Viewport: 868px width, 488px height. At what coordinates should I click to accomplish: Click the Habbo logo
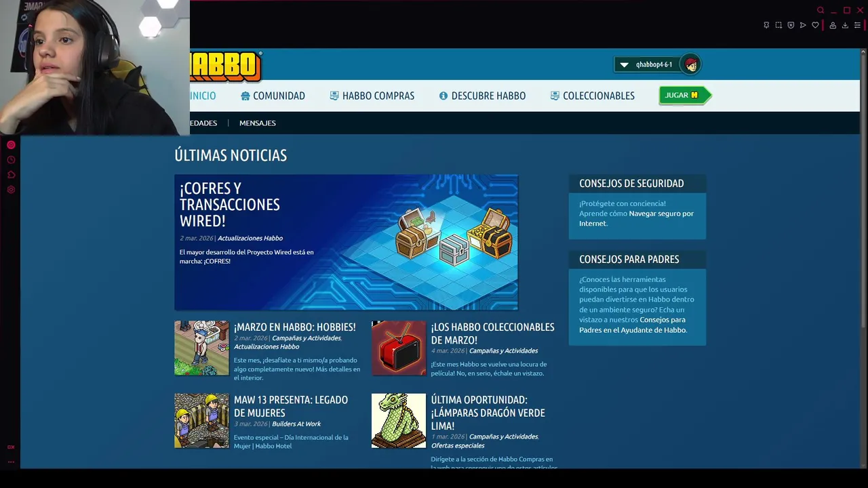(x=226, y=66)
